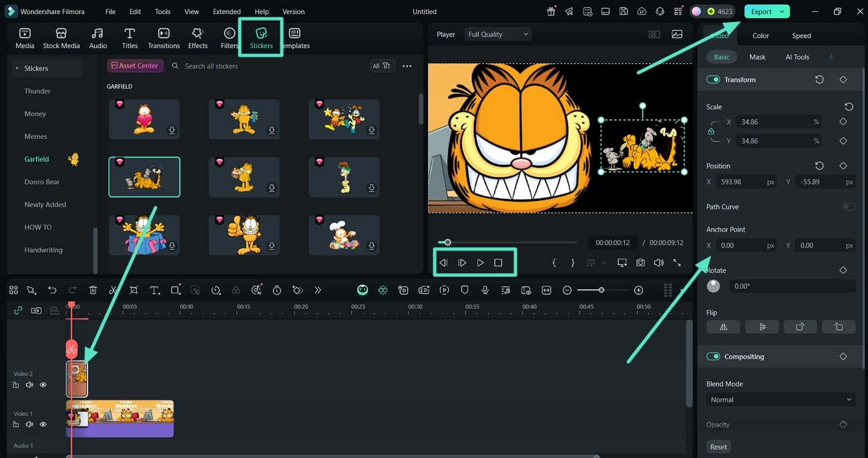The width and height of the screenshot is (868, 458).
Task: Mute the Video 2 track
Action: tap(29, 385)
